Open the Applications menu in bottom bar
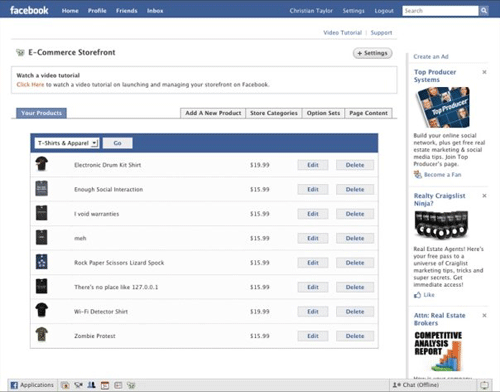Image resolution: width=500 pixels, height=392 pixels. point(32,385)
